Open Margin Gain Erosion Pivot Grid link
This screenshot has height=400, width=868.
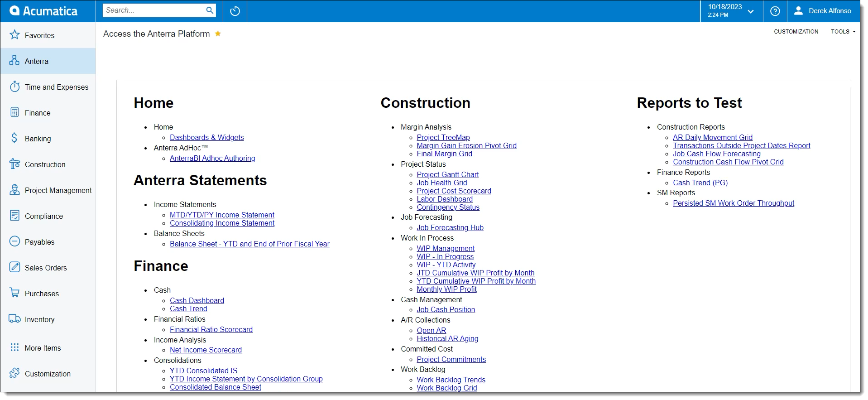coord(466,145)
